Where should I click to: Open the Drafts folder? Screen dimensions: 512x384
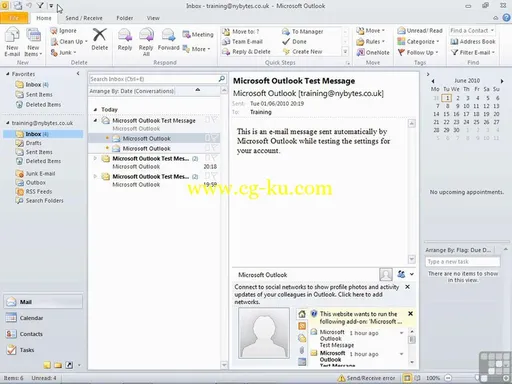(29, 143)
